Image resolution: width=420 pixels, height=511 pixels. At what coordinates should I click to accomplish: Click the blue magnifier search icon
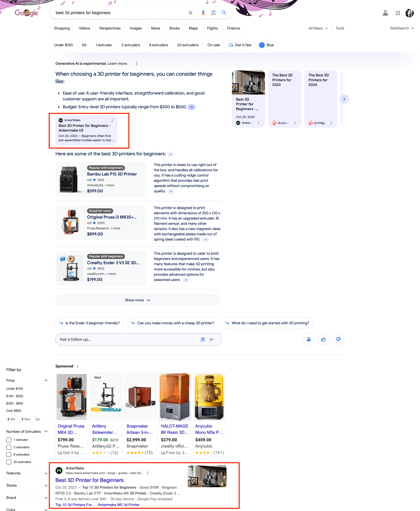click(x=224, y=13)
